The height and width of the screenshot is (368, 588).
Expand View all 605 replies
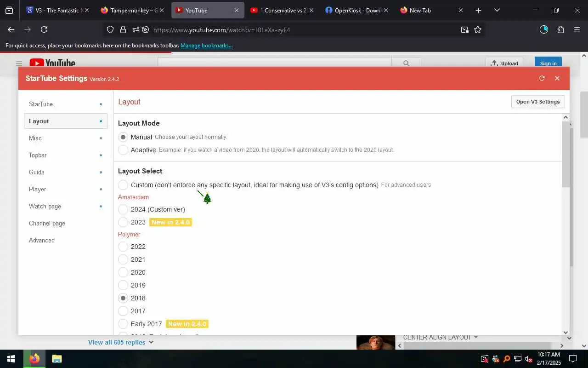(121, 342)
